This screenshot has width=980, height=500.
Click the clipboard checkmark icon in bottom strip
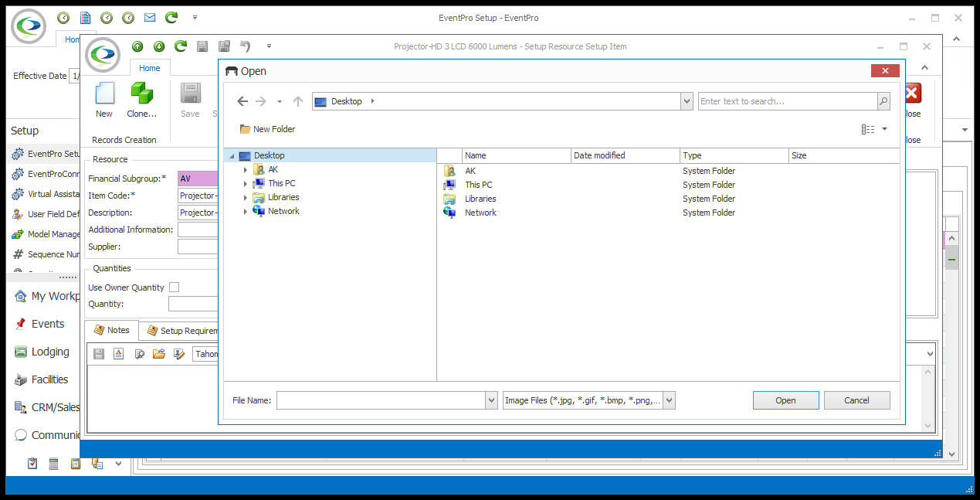pyautogui.click(x=32, y=464)
